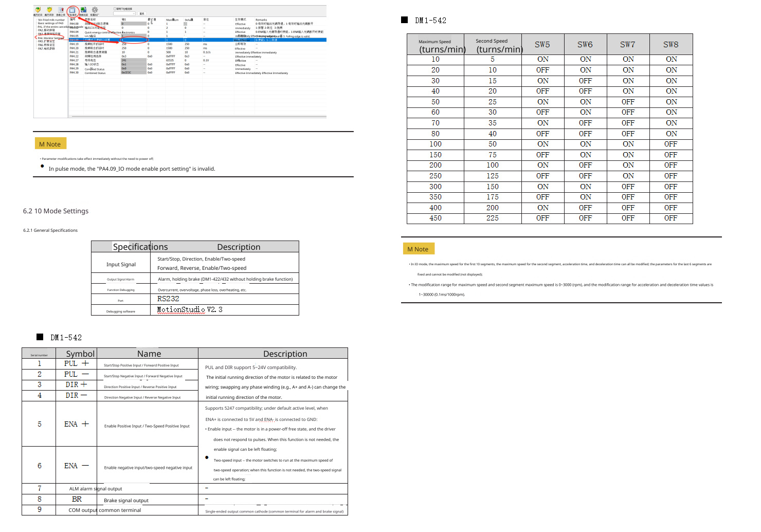Open the PA2 node in the parameter tree
This screenshot has width=761, height=532.
coord(46,30)
